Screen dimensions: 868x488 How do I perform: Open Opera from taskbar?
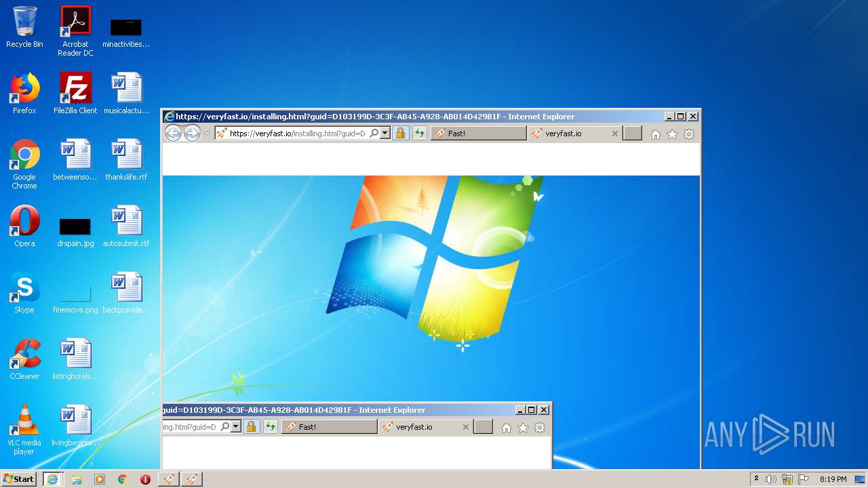point(145,479)
